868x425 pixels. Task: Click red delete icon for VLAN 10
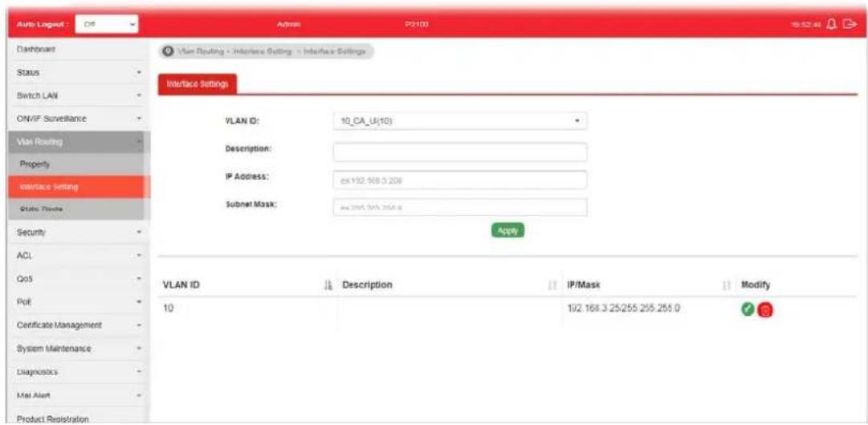point(764,310)
